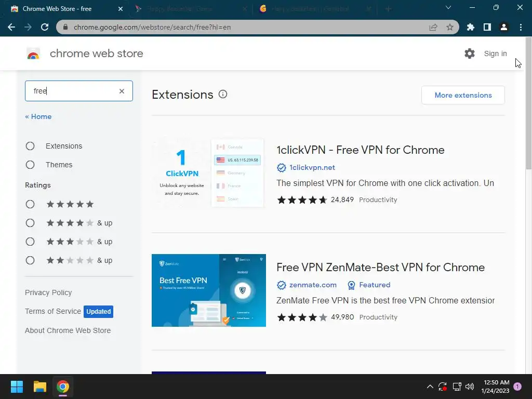532x399 pixels.
Task: Click the Chrome Web Store rainbow logo
Action: click(x=33, y=54)
